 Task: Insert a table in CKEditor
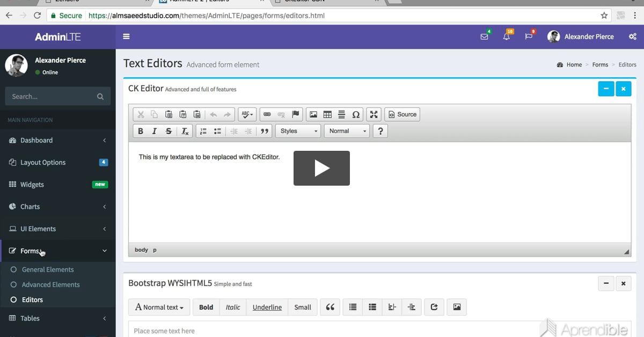(327, 114)
